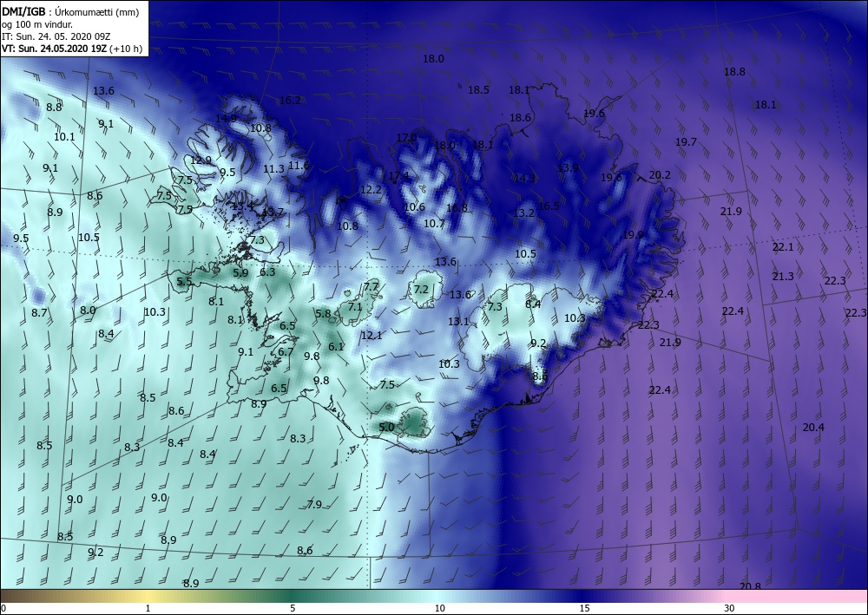
Task: Click the '0' label on the color scale
Action: [x=3, y=608]
